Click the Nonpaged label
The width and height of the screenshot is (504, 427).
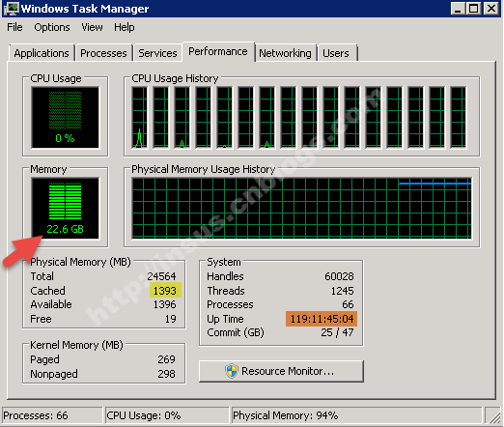(54, 374)
